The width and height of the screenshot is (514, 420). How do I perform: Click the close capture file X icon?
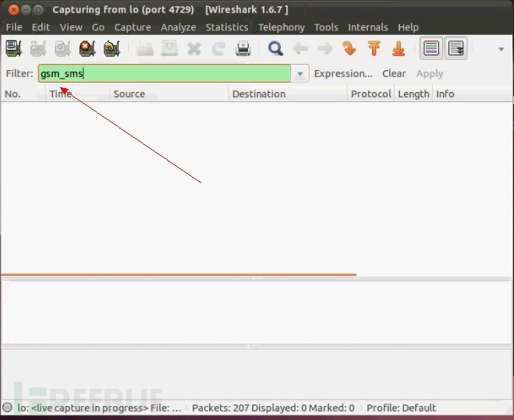(194, 49)
